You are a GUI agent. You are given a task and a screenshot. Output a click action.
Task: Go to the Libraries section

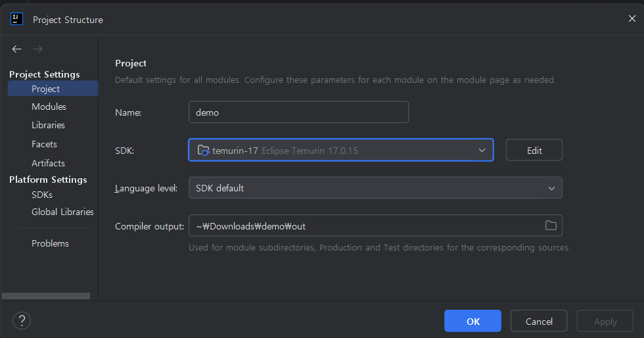pos(48,125)
